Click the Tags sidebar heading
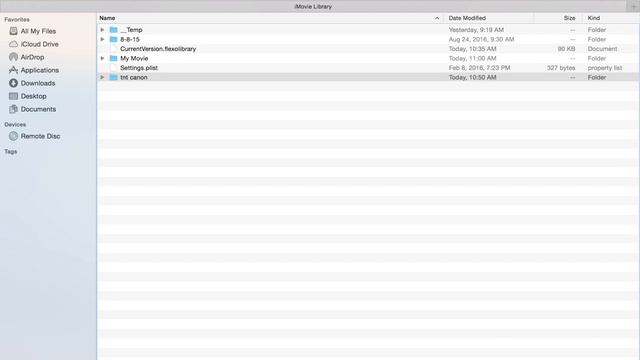 (11, 151)
